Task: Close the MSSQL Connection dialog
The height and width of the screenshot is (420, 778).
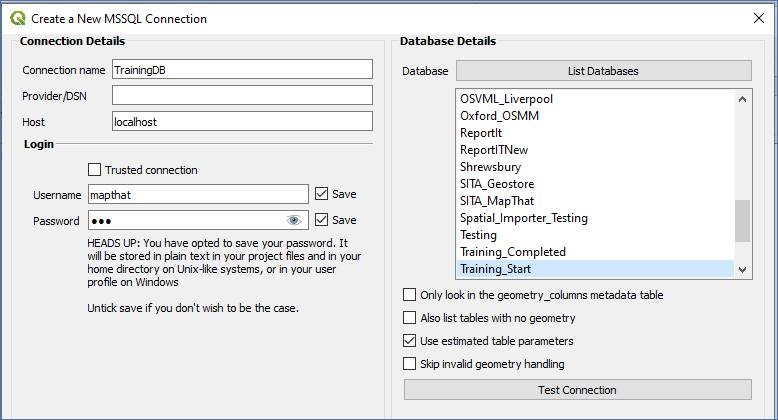Action: tap(759, 18)
